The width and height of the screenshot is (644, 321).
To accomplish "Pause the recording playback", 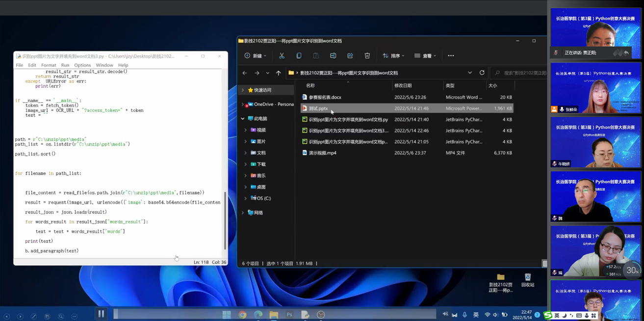I will point(101,314).
